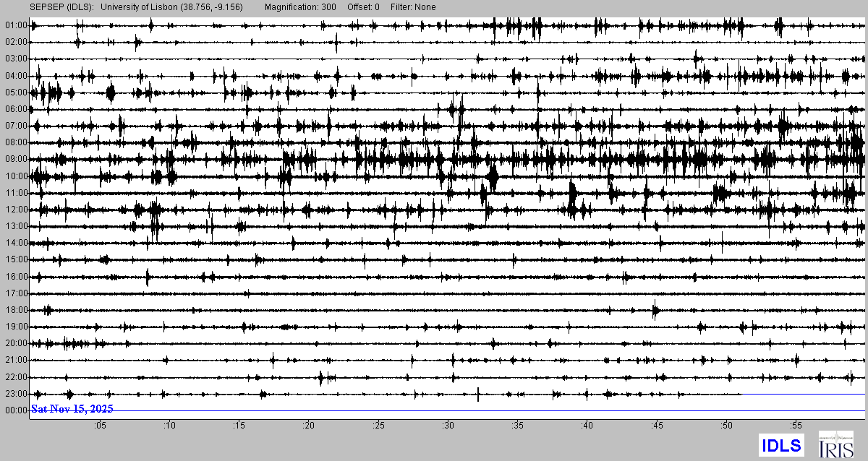This screenshot has height=461, width=868.
Task: Select the 00:00 hour row label
Action: click(x=16, y=410)
